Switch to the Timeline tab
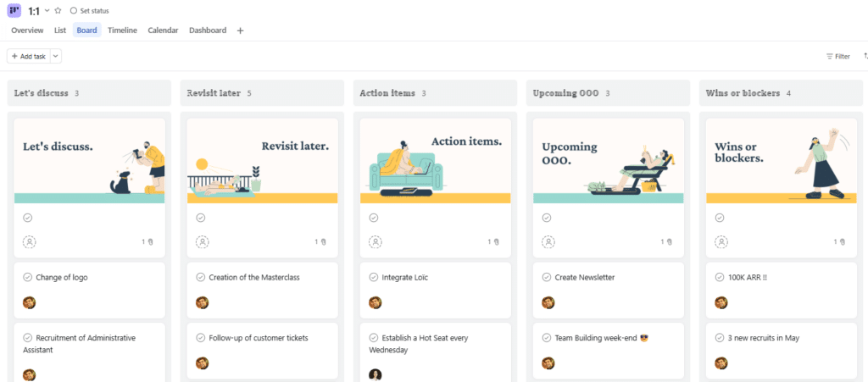The width and height of the screenshot is (868, 382). 122,30
